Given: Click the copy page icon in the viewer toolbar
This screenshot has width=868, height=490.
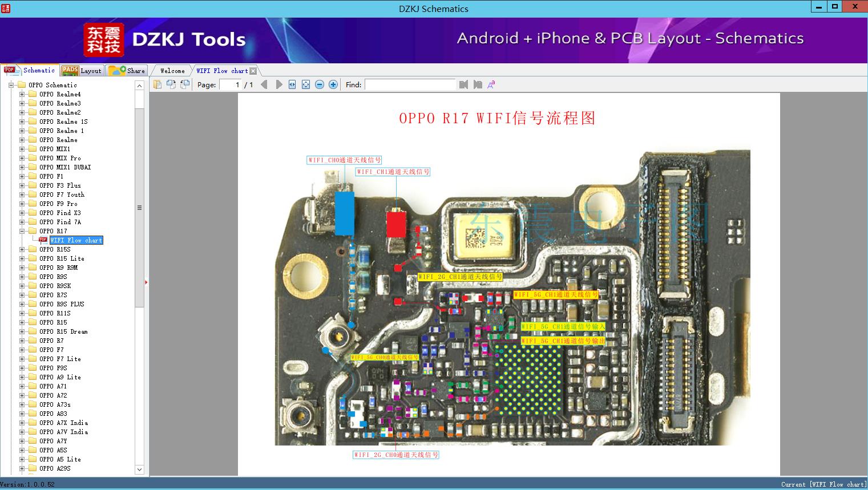Looking at the screenshot, I should [x=158, y=84].
